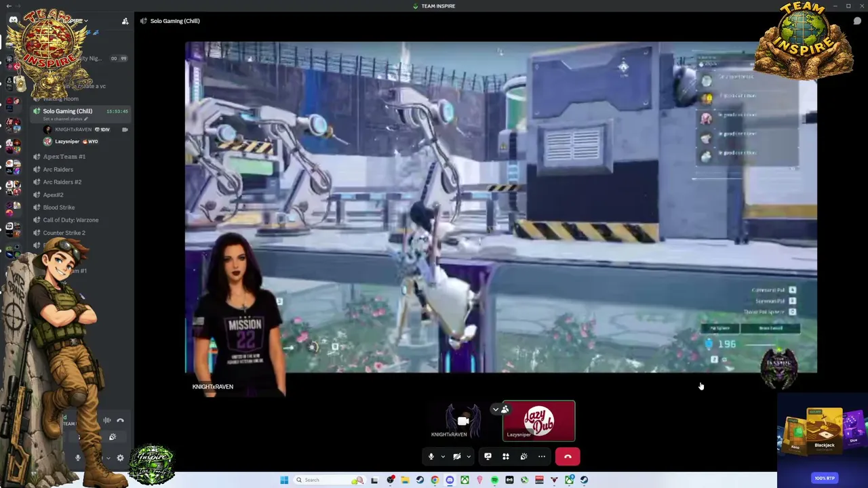868x488 pixels.
Task: Turn on camera in call controls
Action: click(x=456, y=457)
